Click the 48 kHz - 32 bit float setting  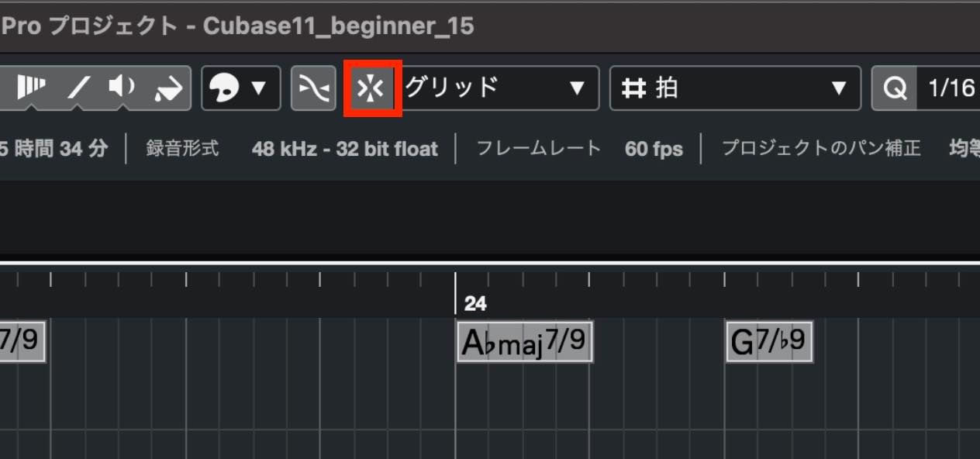tap(345, 148)
